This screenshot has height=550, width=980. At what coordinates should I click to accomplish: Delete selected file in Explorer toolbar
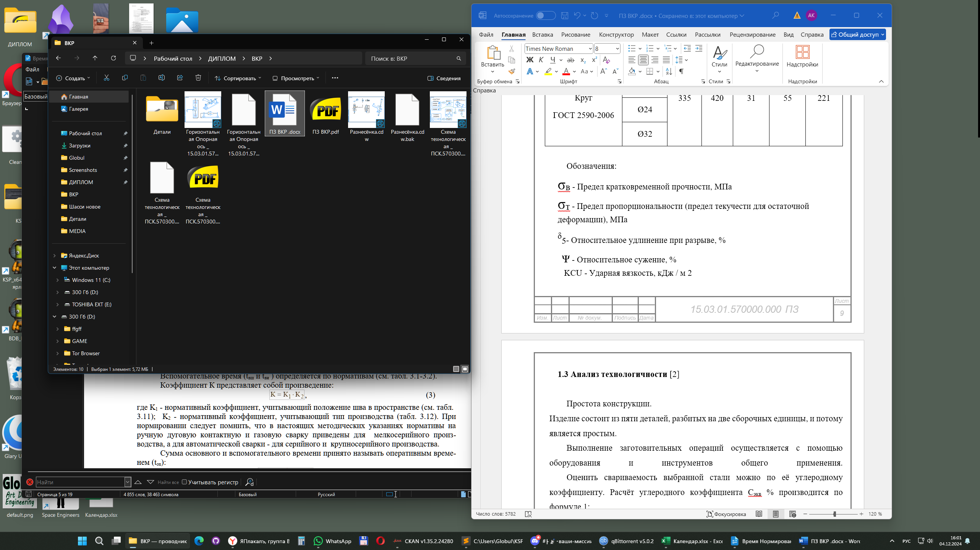[x=198, y=78]
